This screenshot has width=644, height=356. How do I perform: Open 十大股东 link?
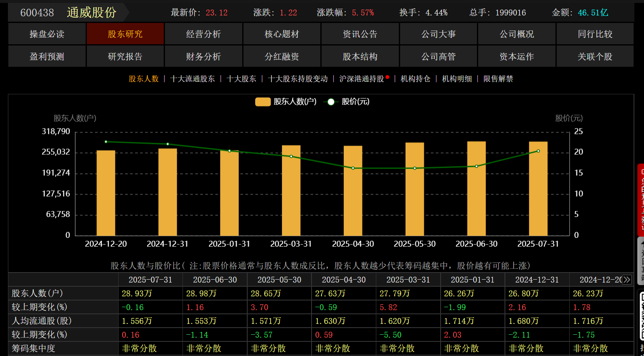(x=241, y=79)
